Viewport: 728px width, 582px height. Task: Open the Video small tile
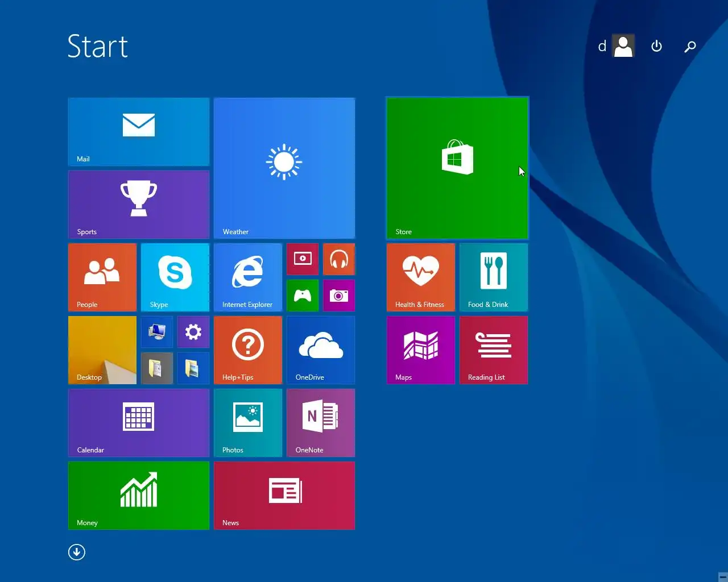303,259
